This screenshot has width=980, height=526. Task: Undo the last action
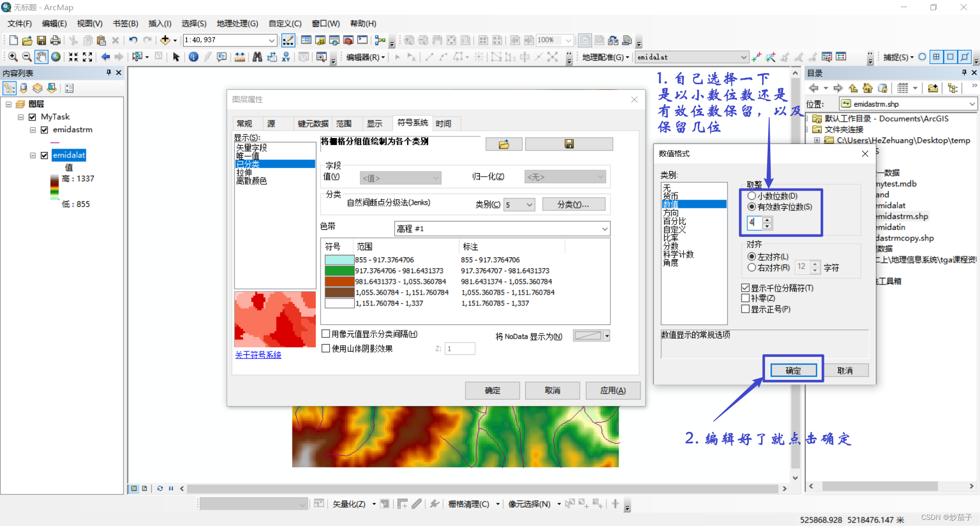[133, 40]
